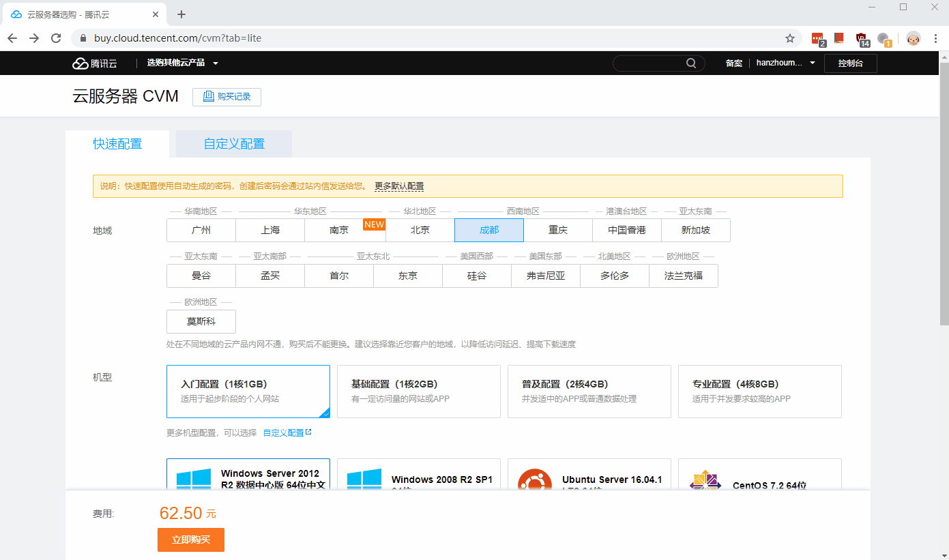Open Chrome three-dot menu

[x=936, y=38]
